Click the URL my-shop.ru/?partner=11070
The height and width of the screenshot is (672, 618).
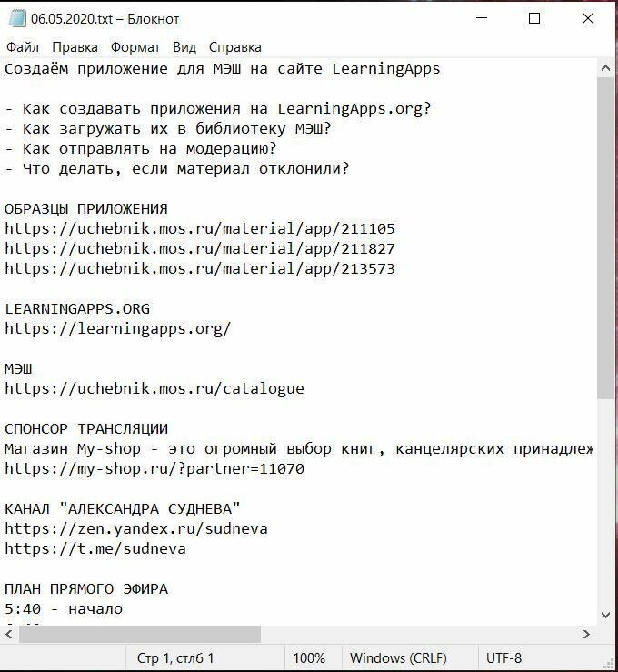(x=154, y=469)
